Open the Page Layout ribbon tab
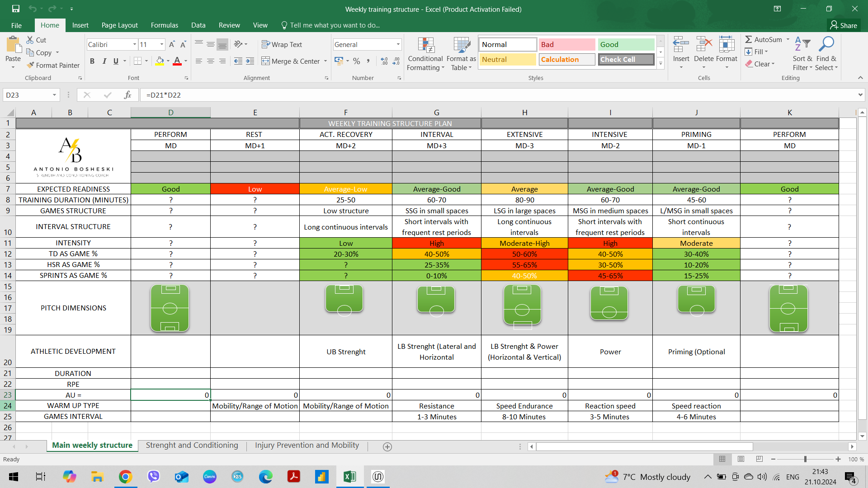 (119, 25)
